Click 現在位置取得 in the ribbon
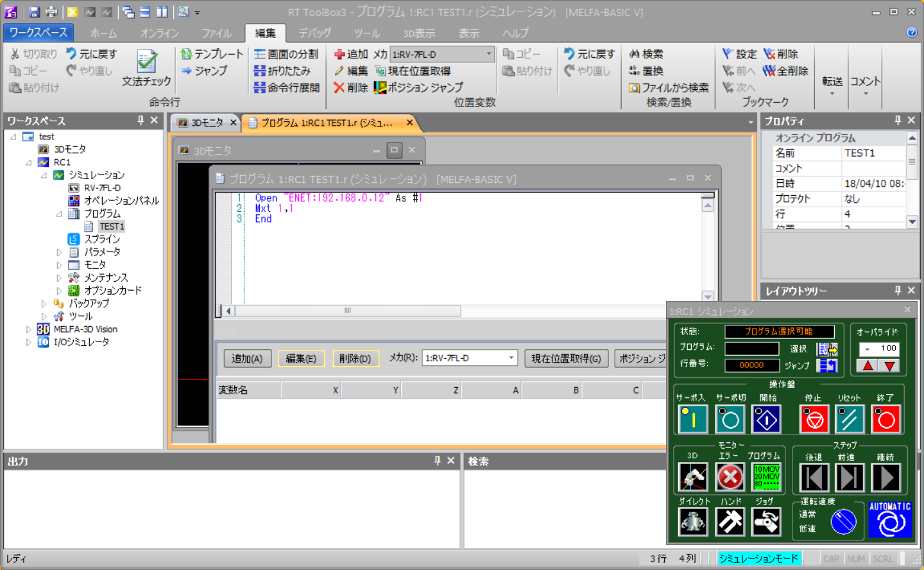This screenshot has height=570, width=924. [x=413, y=71]
